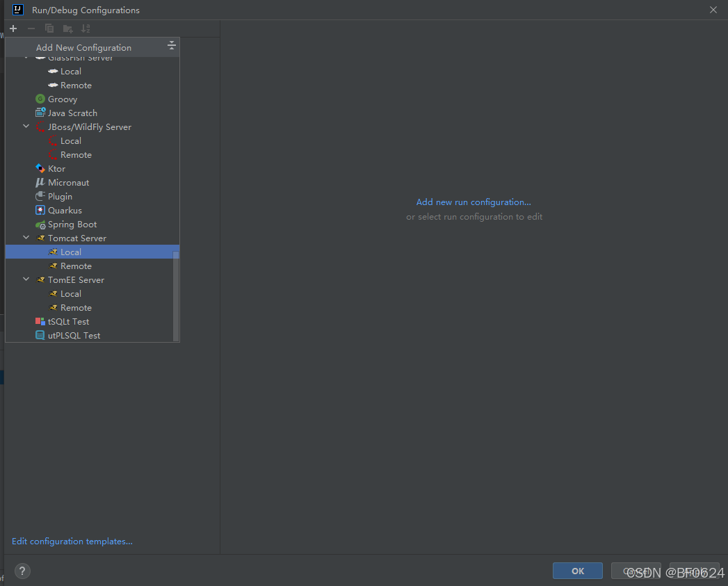Click the Tomcat Server label
Screen dimensions: 728x586
(77, 238)
